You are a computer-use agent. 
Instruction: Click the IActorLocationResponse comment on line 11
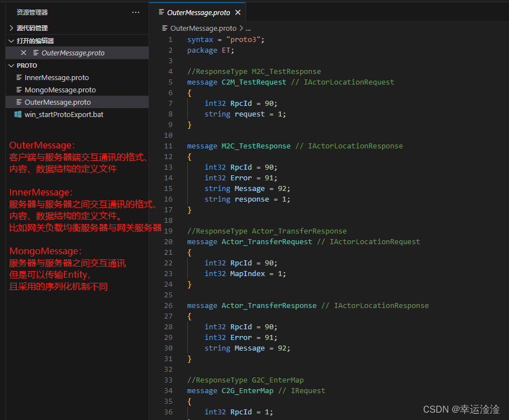[x=349, y=146]
